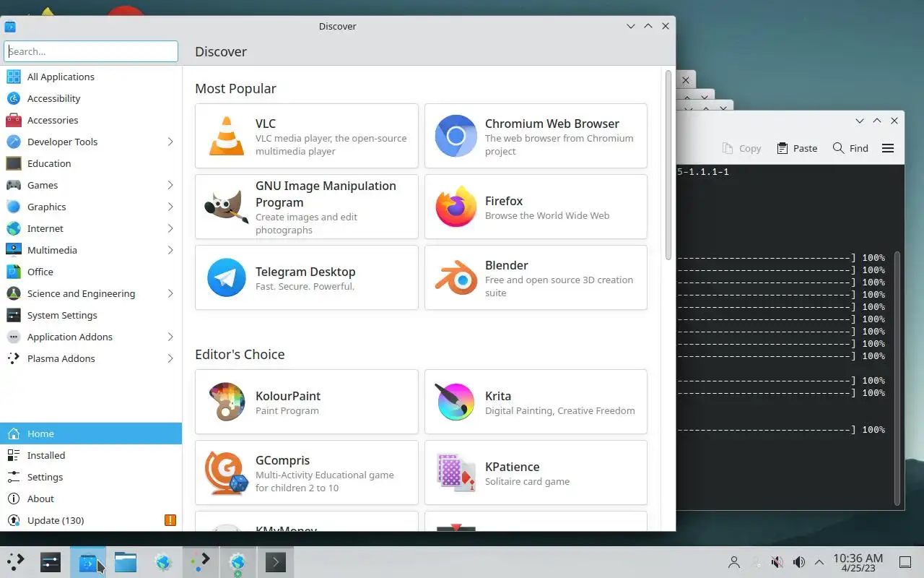924x578 pixels.
Task: Select the GCompris app card
Action: pos(307,473)
